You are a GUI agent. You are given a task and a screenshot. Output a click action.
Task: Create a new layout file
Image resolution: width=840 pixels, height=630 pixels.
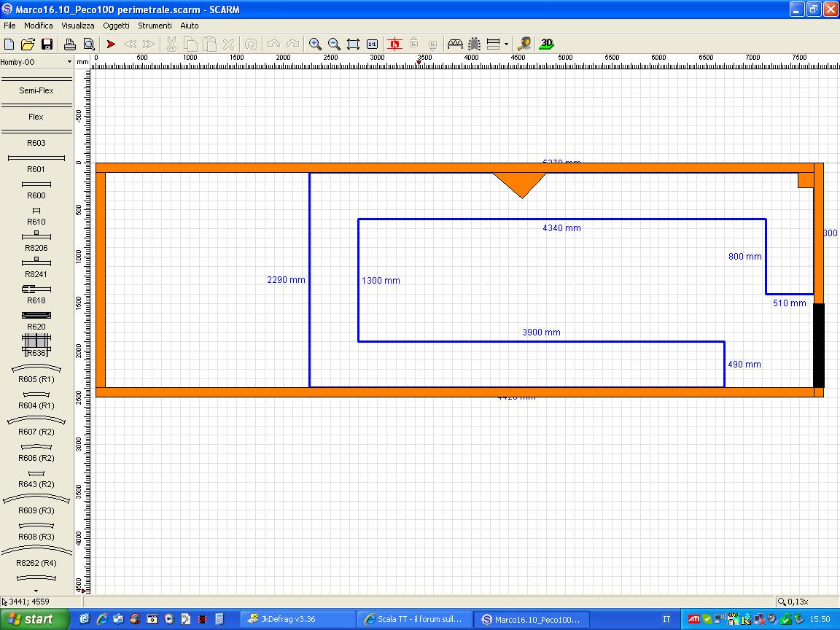[x=9, y=44]
